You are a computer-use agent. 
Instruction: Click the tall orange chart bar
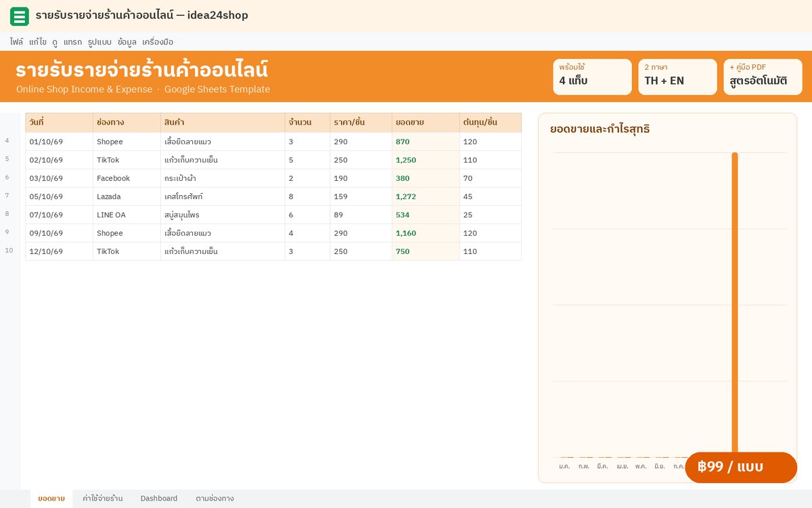[x=735, y=303]
